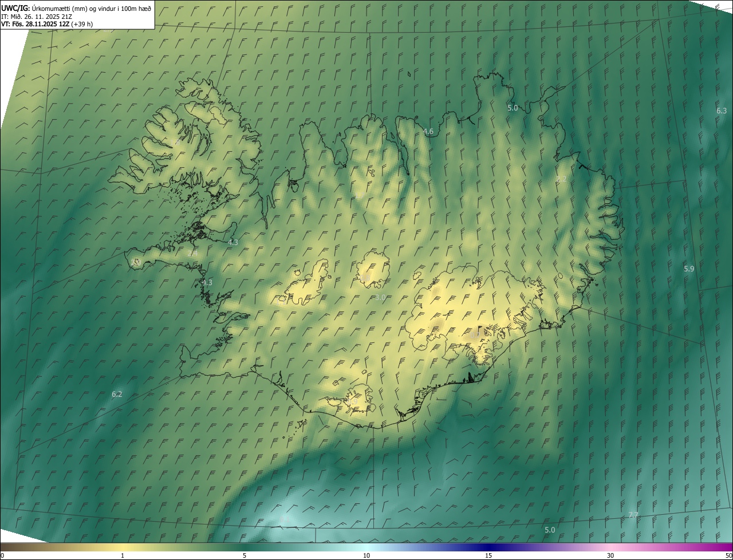Click the 5.9 value over the eastern sea

pyautogui.click(x=689, y=269)
